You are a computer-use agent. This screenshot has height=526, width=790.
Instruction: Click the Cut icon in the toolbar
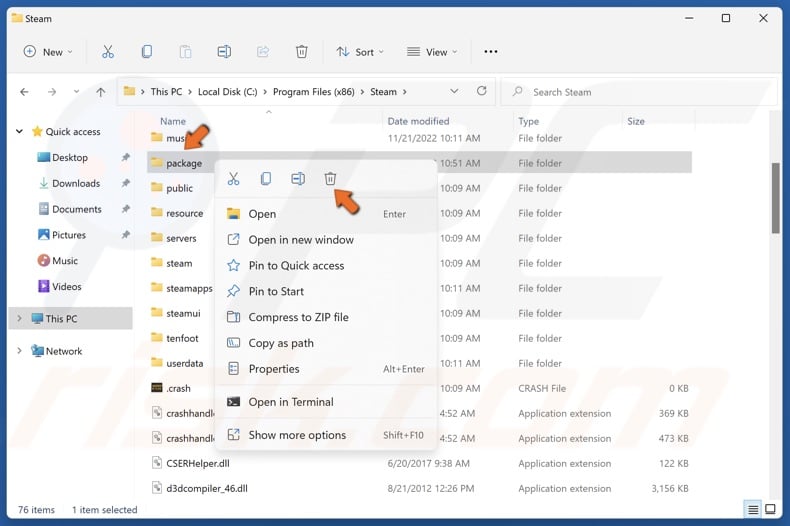coord(108,52)
